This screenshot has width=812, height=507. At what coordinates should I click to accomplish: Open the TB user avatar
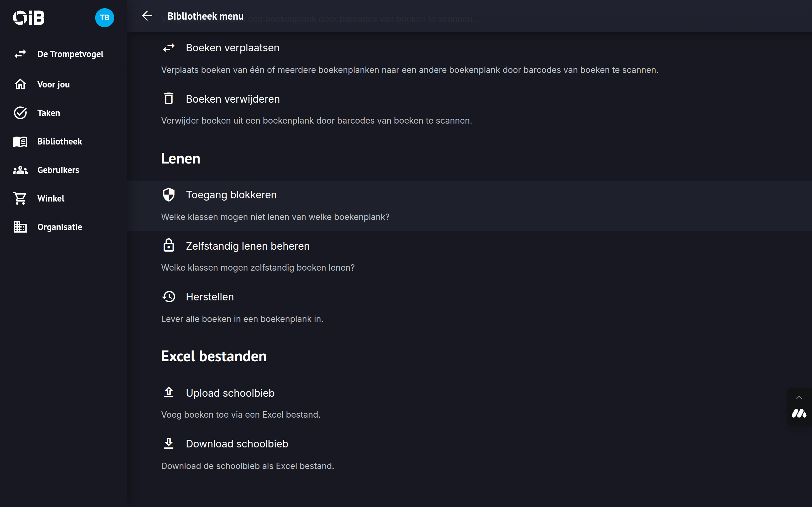[x=104, y=18]
